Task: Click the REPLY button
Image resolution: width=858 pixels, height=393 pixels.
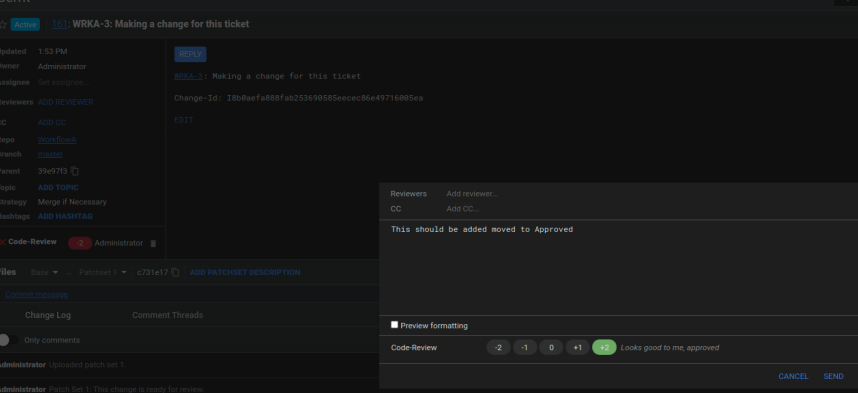Action: tap(190, 54)
